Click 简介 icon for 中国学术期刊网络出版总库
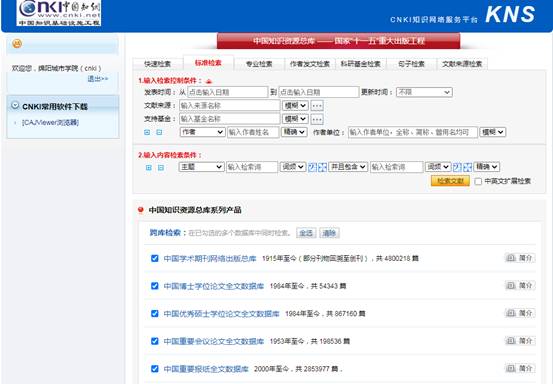Viewport: 553px width, 384px height. click(520, 258)
